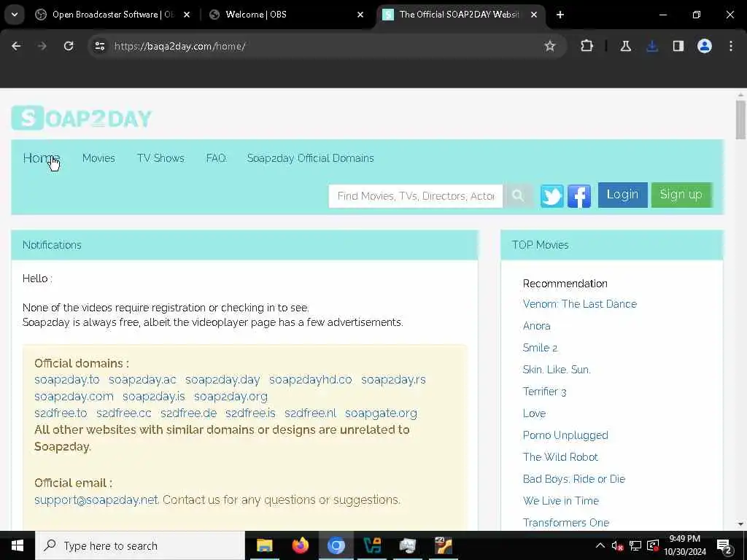Open the Twitter icon link

point(551,195)
